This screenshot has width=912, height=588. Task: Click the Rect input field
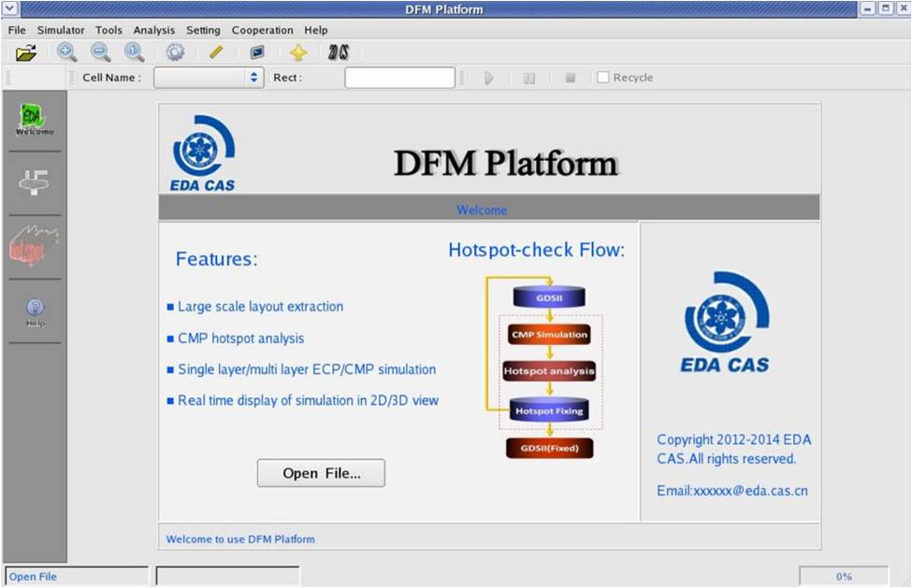pyautogui.click(x=399, y=78)
